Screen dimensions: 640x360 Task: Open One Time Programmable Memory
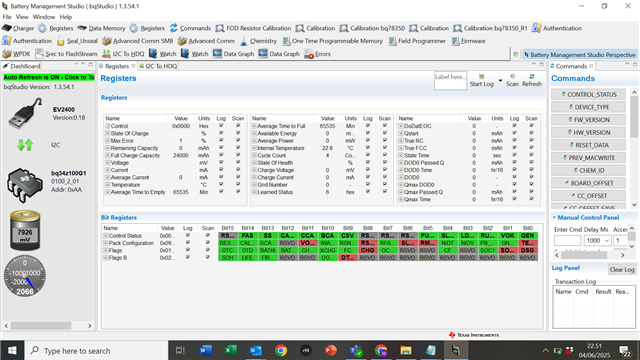[332, 41]
